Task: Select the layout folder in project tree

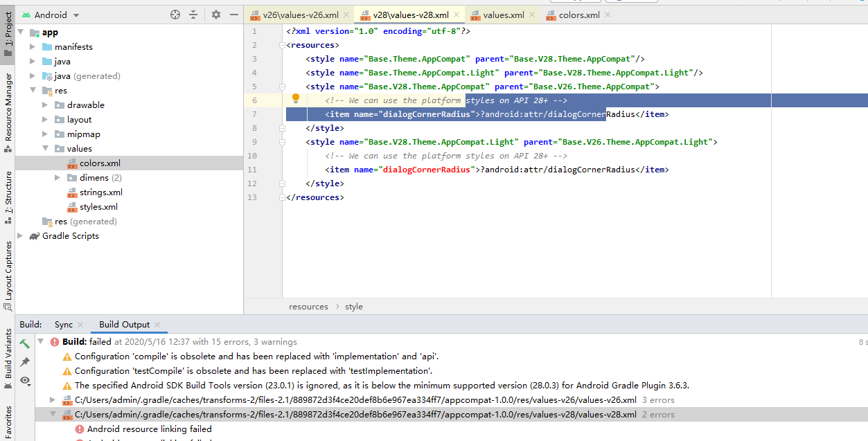Action: [80, 120]
